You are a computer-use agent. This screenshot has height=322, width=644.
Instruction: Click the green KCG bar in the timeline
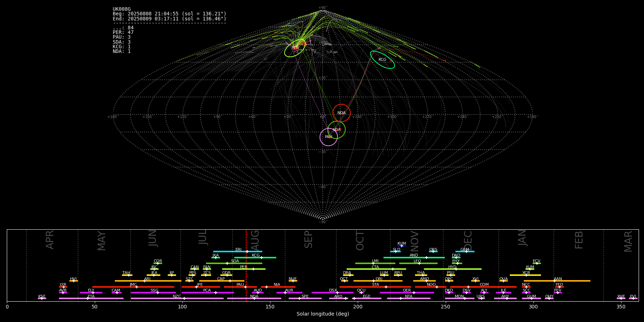click(255, 258)
